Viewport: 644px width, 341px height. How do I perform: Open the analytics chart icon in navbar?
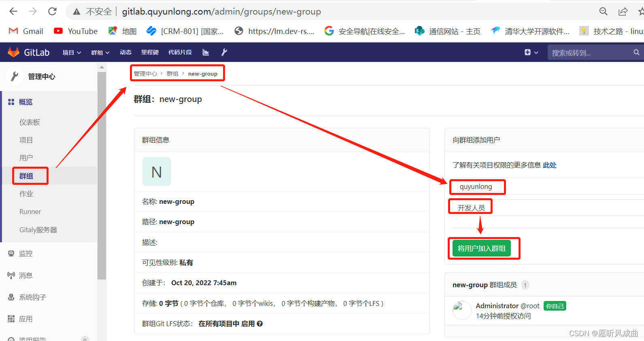pos(206,52)
